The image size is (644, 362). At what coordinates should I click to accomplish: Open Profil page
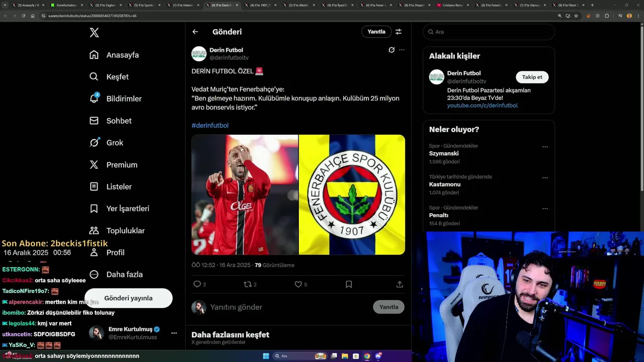[107, 252]
